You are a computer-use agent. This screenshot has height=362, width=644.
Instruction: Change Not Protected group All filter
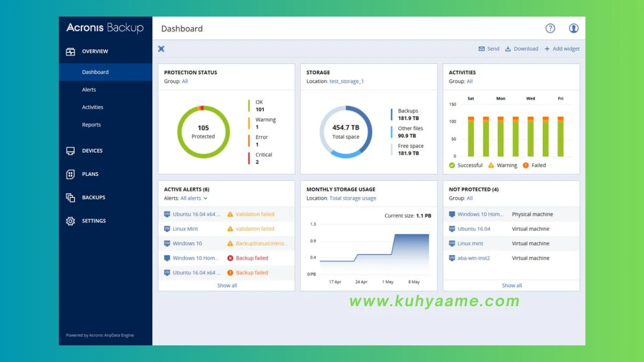[469, 198]
